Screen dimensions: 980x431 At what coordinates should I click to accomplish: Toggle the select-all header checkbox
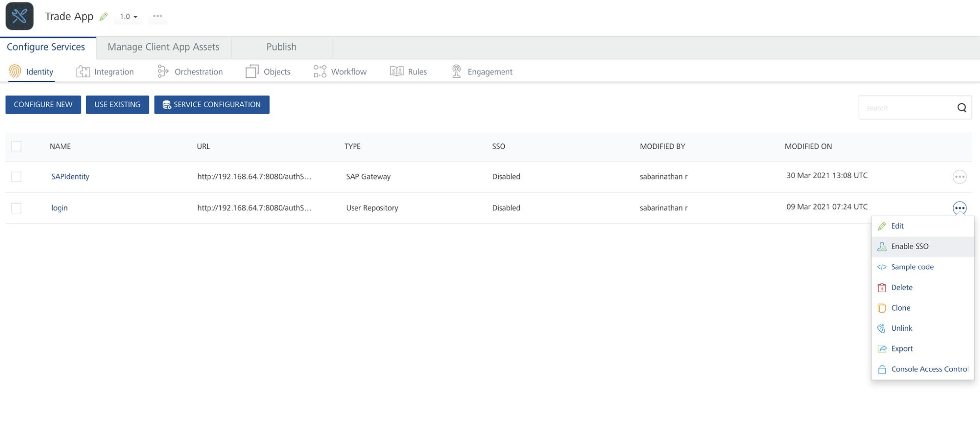[16, 146]
